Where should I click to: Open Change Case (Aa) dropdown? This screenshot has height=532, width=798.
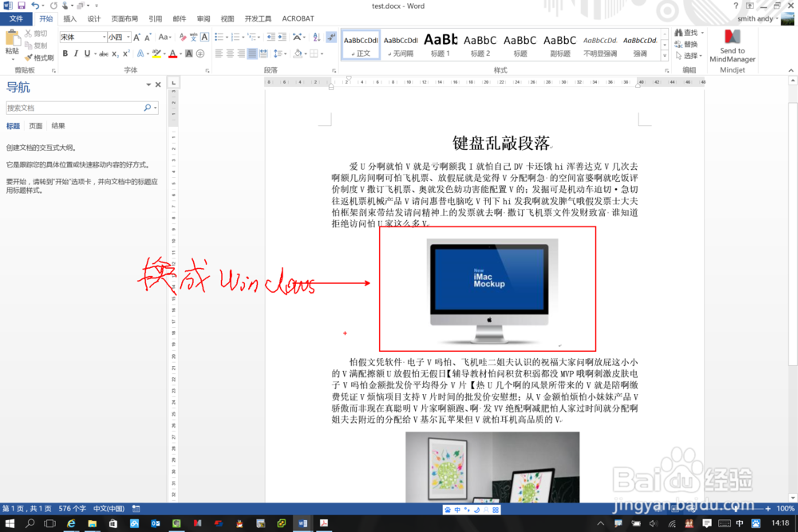click(164, 37)
